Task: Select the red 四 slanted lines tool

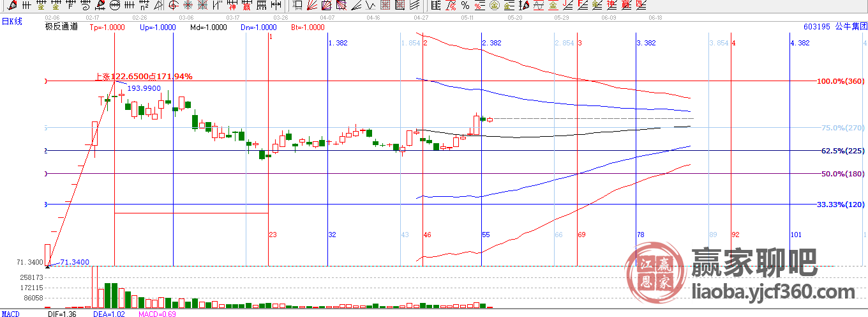Action: [x=641, y=5]
